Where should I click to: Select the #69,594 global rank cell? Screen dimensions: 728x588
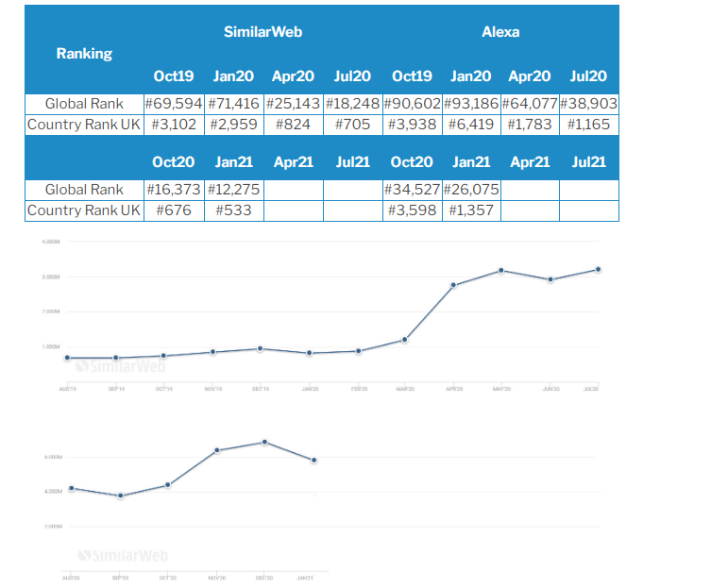click(x=174, y=104)
